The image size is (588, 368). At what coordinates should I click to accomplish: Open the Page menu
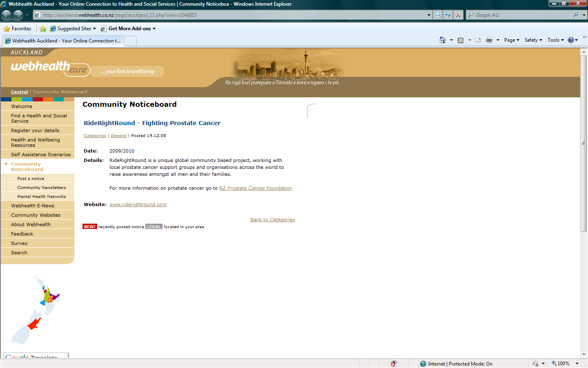click(x=512, y=40)
